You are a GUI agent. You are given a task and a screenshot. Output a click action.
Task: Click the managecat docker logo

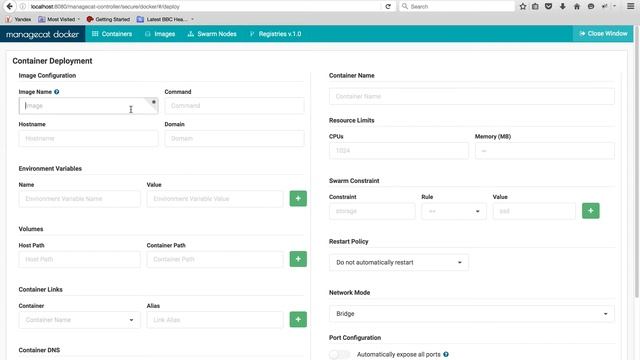coord(42,34)
